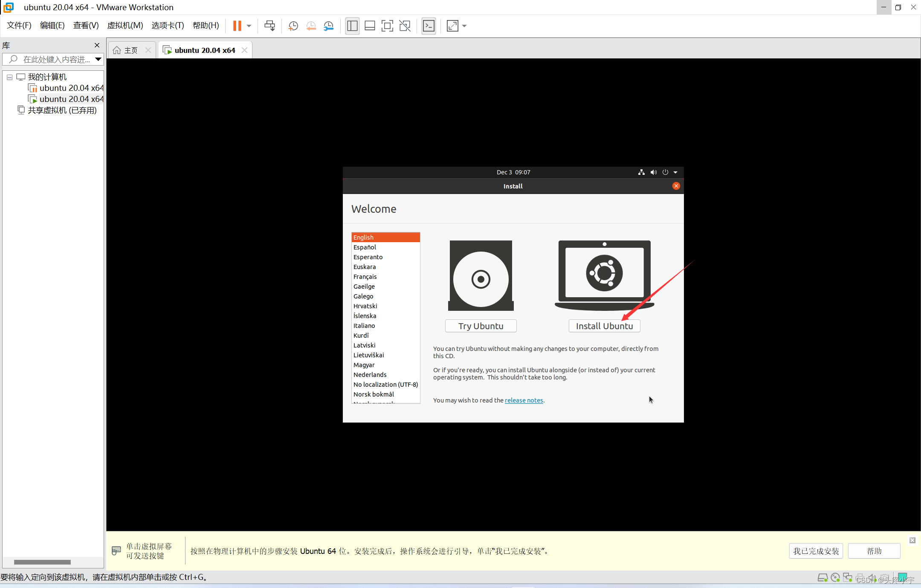Open the 帮助(H) menu
The height and width of the screenshot is (588, 921).
[x=206, y=26]
